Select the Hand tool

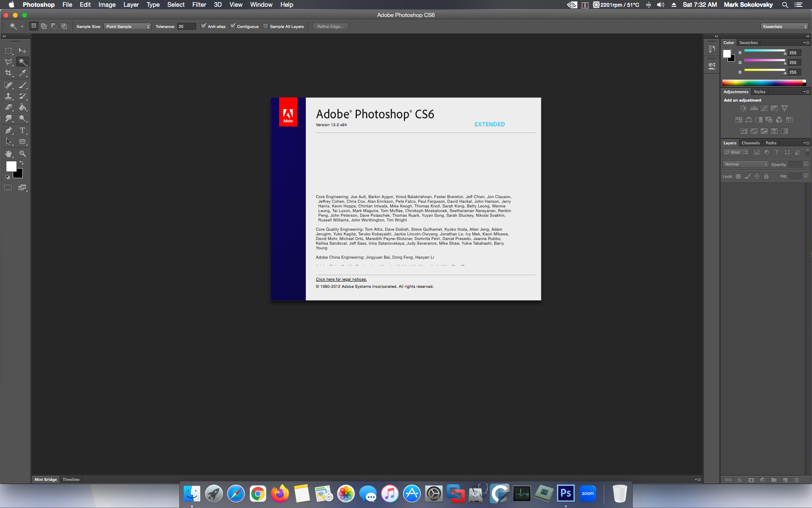click(x=8, y=154)
